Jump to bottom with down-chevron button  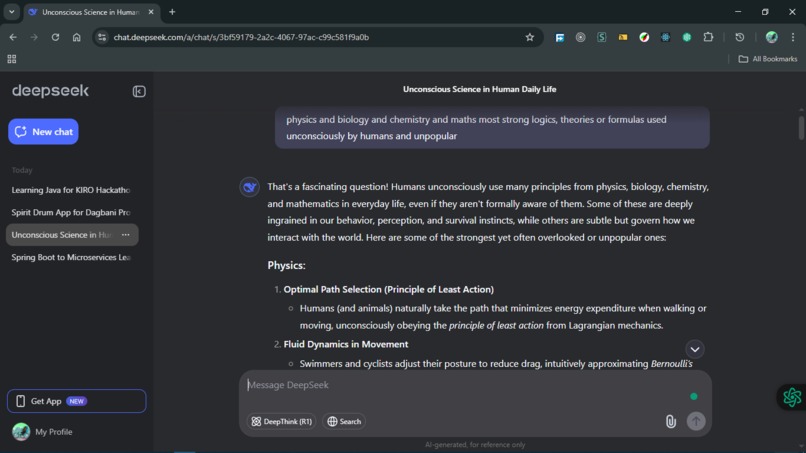(694, 349)
